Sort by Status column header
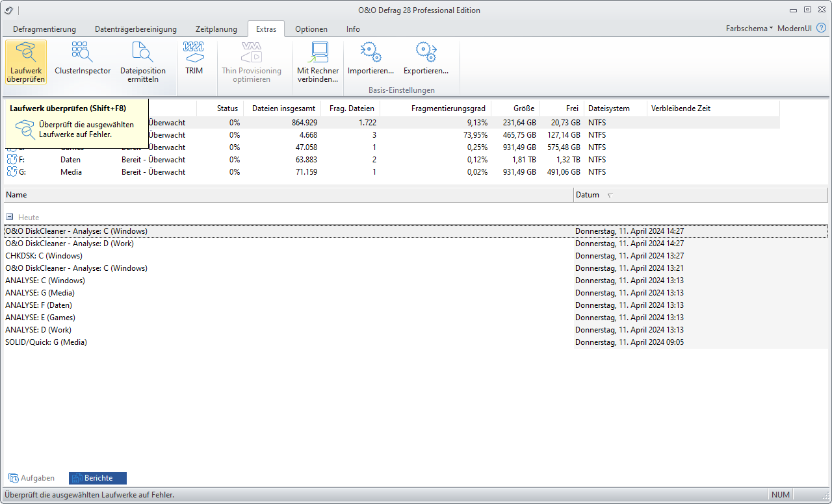Image resolution: width=832 pixels, height=504 pixels. 220,108
